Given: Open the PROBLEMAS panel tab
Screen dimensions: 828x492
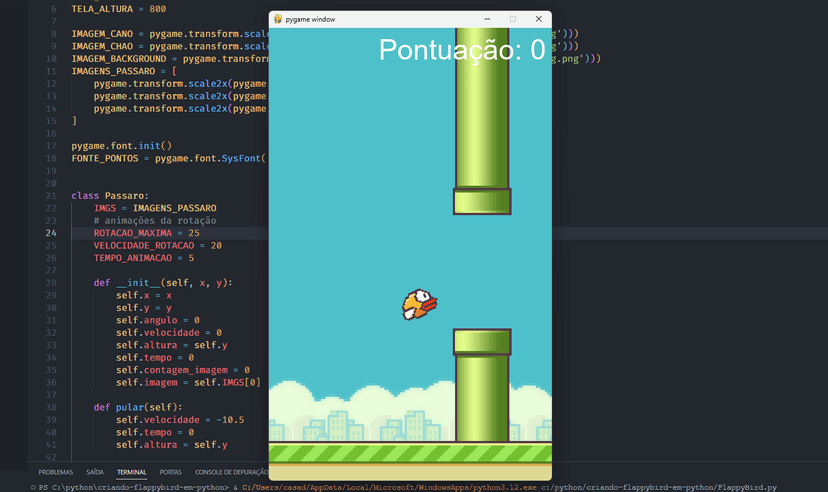Looking at the screenshot, I should (55, 472).
